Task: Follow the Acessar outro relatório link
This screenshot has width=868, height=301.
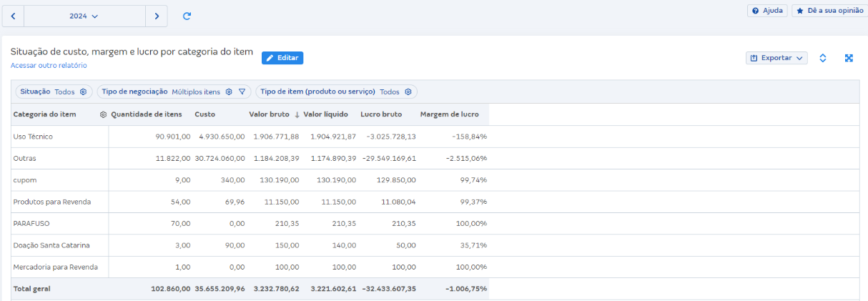Action: coord(49,66)
